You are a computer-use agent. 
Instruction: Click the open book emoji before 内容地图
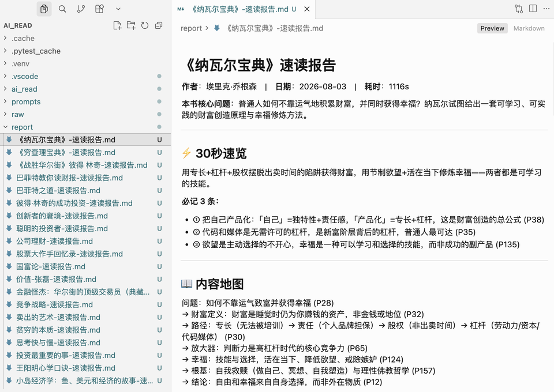coord(186,284)
